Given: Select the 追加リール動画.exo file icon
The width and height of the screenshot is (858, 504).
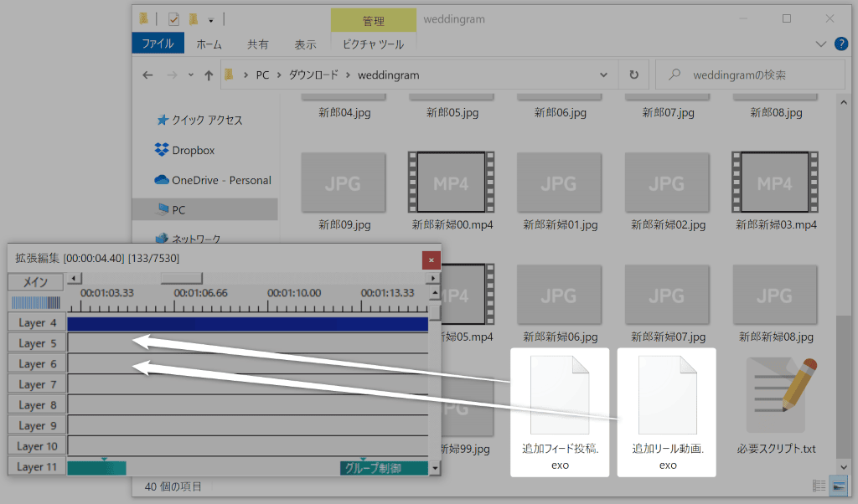Looking at the screenshot, I should coord(667,395).
